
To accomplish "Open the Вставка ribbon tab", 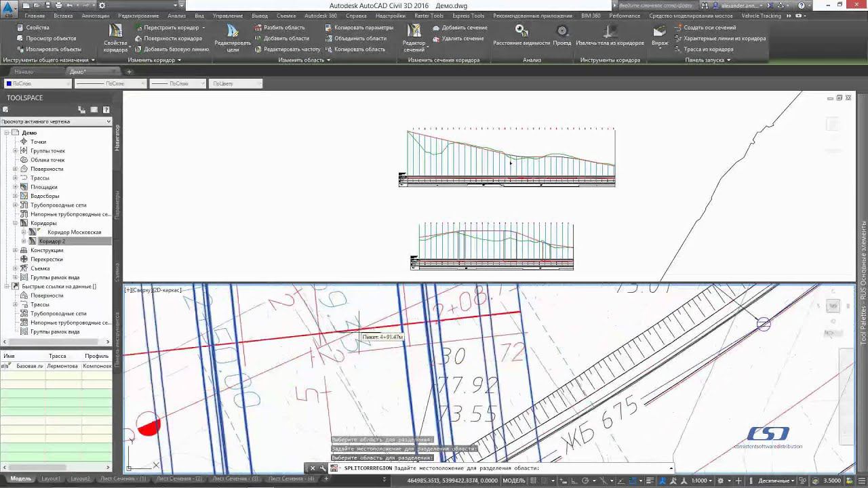I will pos(63,16).
